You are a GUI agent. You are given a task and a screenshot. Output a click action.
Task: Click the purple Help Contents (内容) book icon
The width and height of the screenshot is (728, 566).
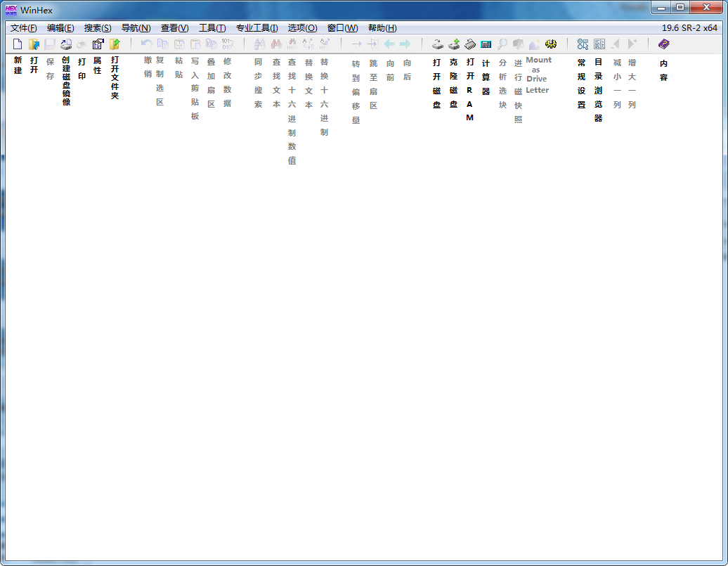tap(664, 44)
